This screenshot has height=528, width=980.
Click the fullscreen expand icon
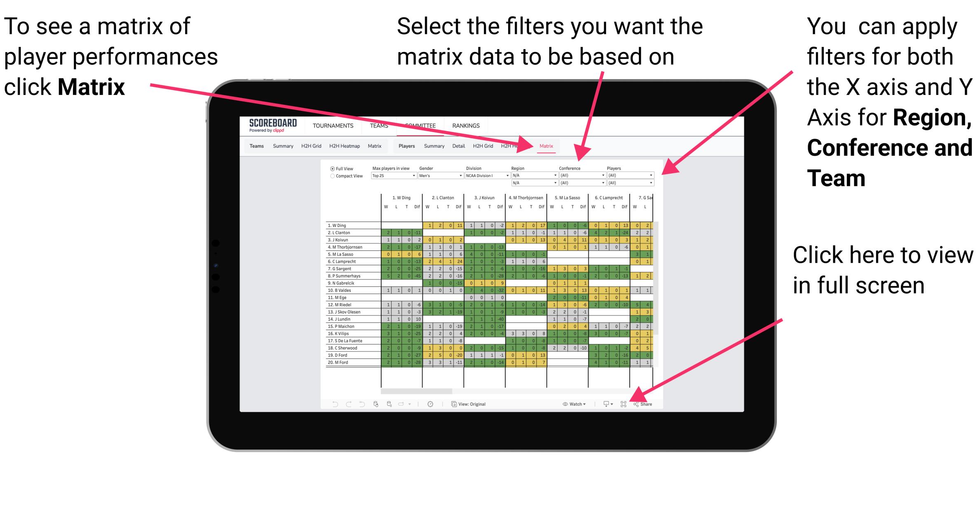[623, 403]
